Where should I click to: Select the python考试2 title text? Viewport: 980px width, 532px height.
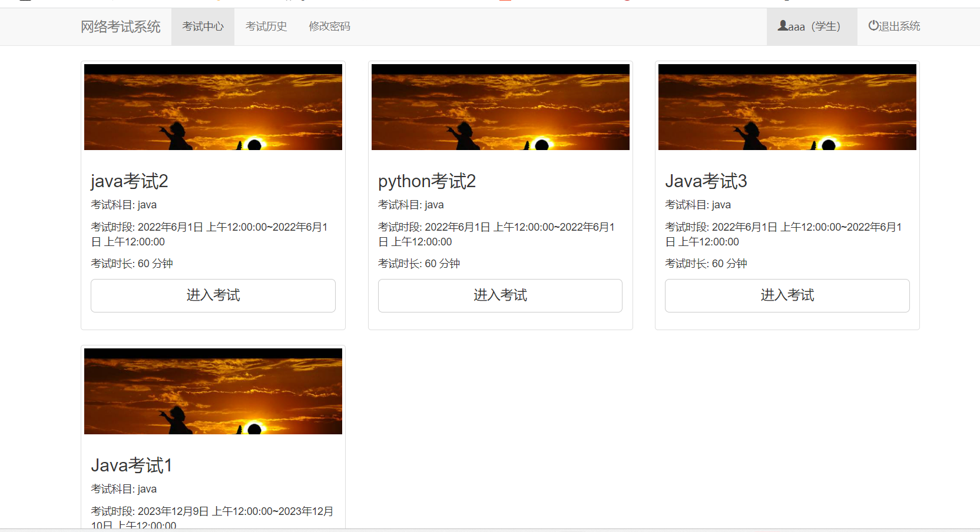pyautogui.click(x=427, y=181)
